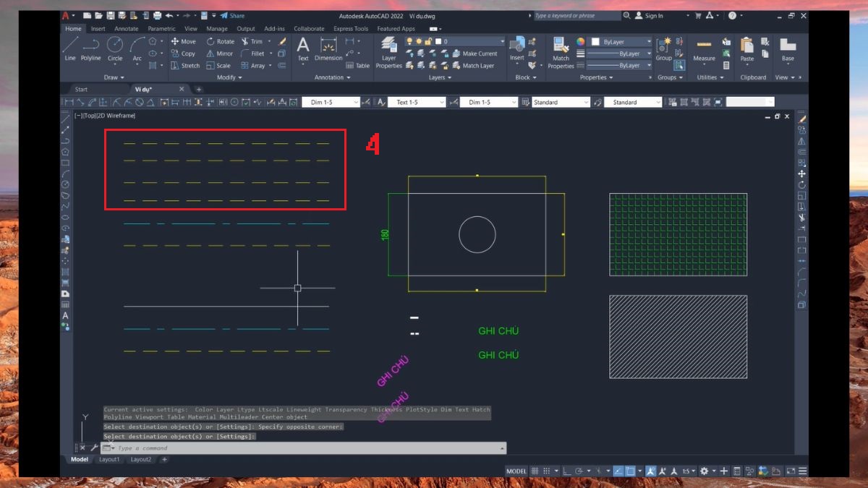This screenshot has height=488, width=868.
Task: Select the Dimension tool
Action: (328, 48)
